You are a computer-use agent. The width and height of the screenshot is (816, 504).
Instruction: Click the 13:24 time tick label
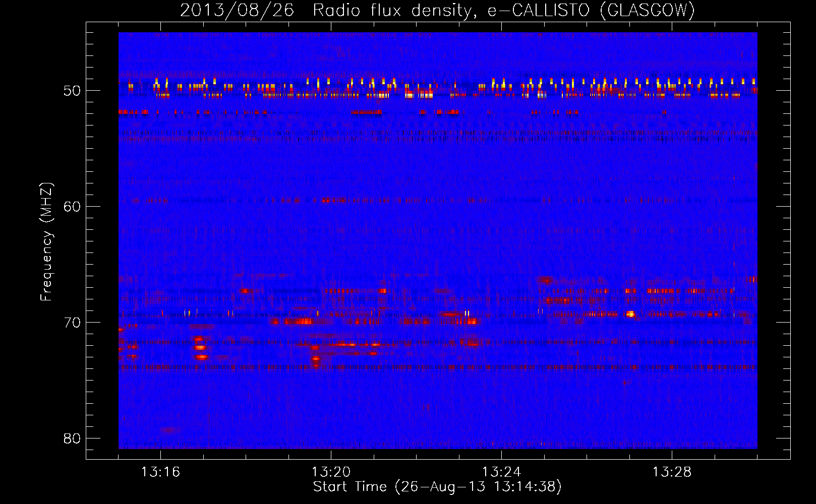(x=501, y=472)
